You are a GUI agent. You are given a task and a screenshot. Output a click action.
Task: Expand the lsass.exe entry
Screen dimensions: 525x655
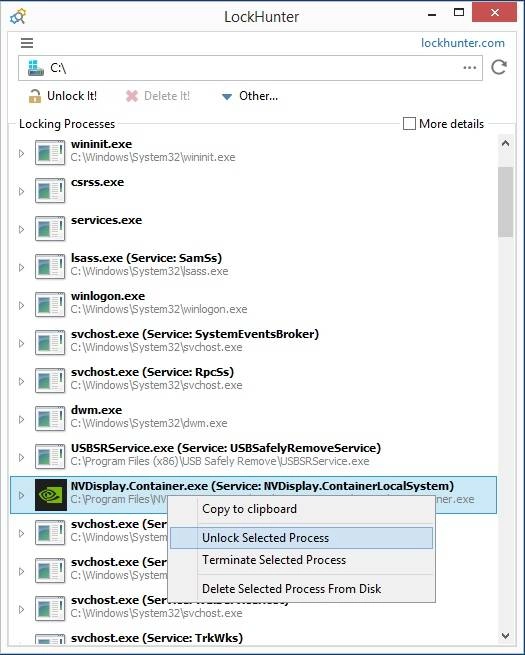(21, 267)
